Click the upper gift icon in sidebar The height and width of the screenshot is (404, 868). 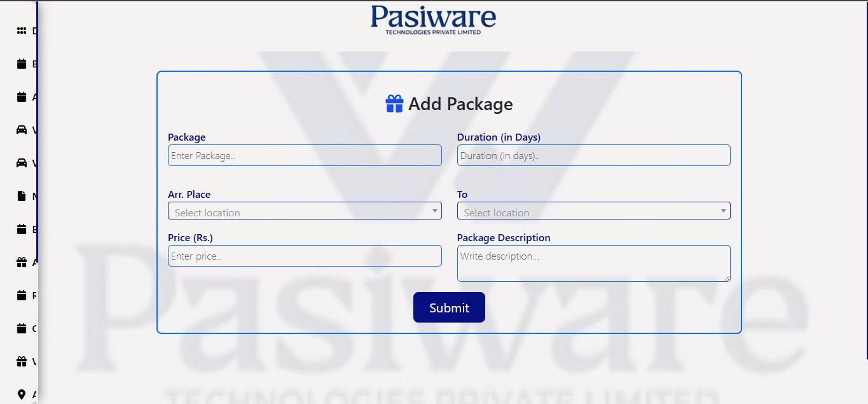(22, 262)
